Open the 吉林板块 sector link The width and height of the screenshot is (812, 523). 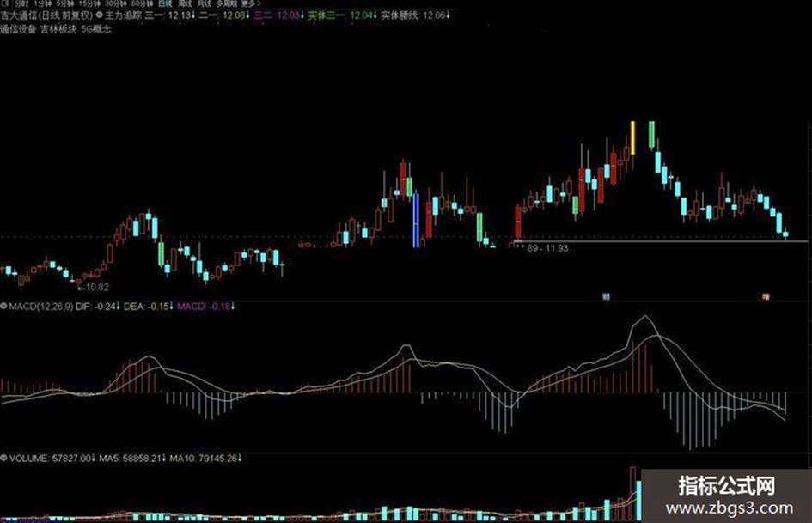pyautogui.click(x=58, y=29)
